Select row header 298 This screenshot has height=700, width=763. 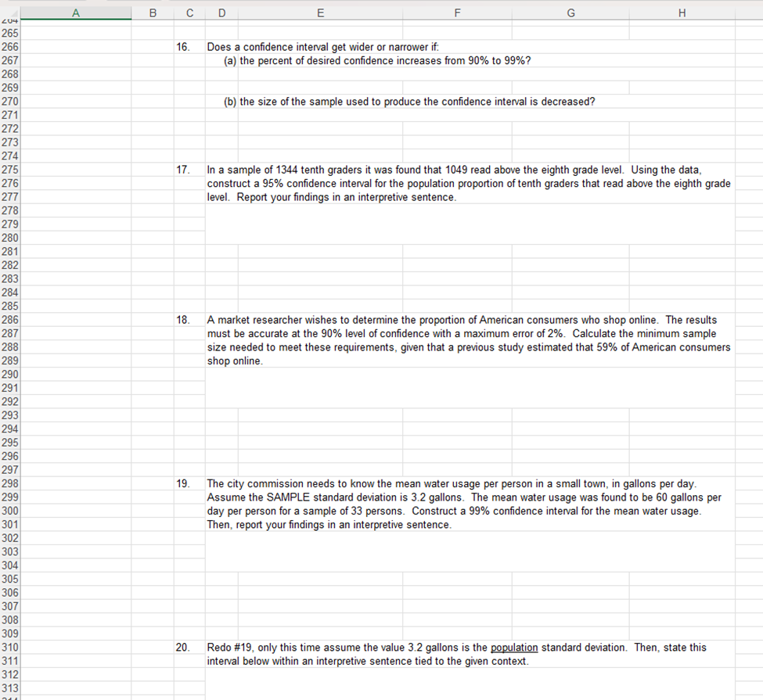tap(11, 483)
